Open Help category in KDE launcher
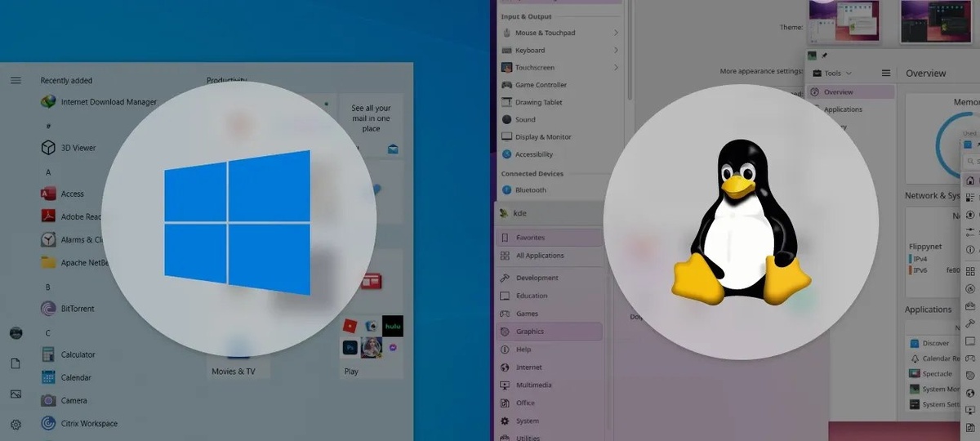Viewport: 980px width, 441px height. (x=549, y=350)
